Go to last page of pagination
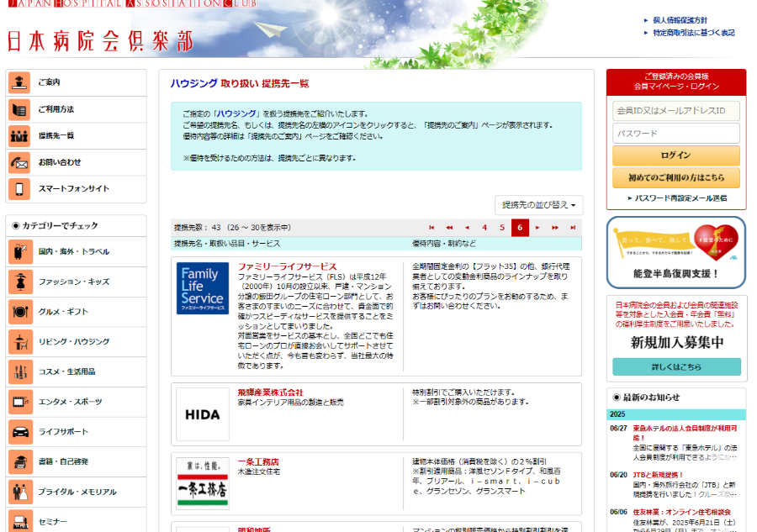The width and height of the screenshot is (757, 532). pos(573,228)
